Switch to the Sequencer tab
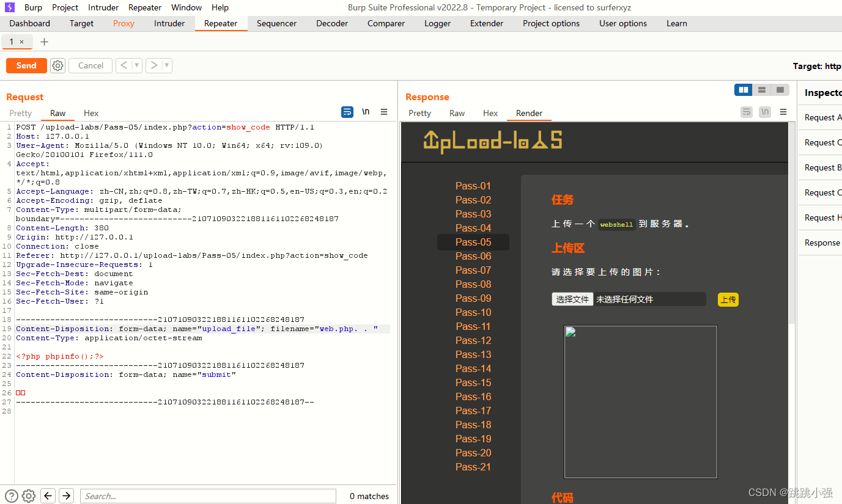Viewport: 842px width, 504px height. pyautogui.click(x=276, y=23)
